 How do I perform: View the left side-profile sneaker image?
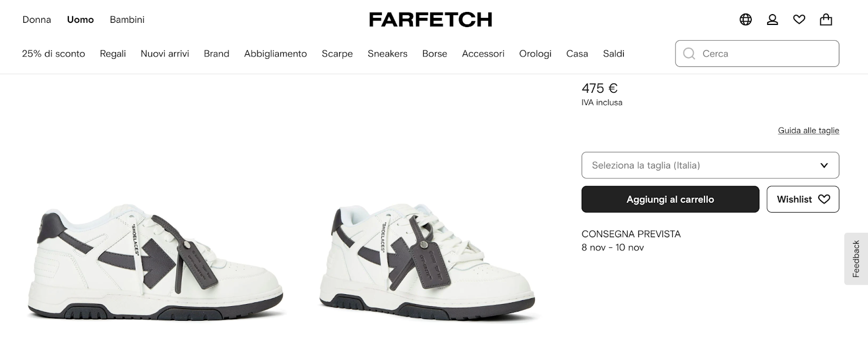click(x=156, y=263)
